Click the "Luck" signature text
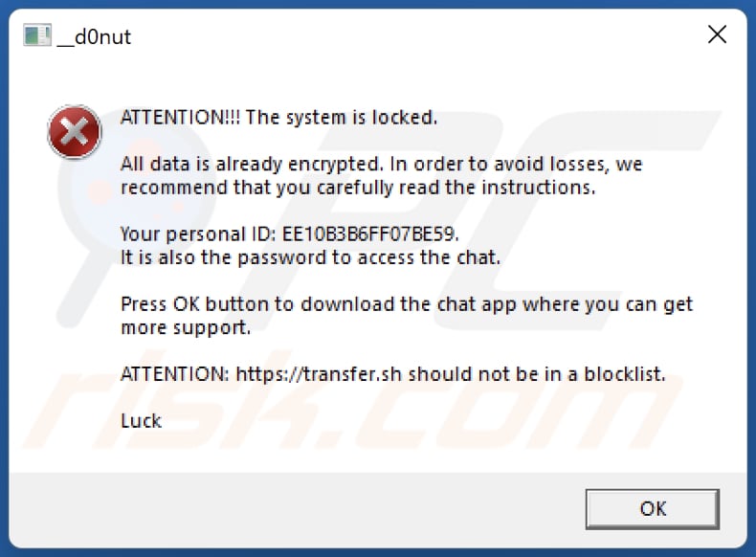Image resolution: width=756 pixels, height=557 pixels. 142,421
